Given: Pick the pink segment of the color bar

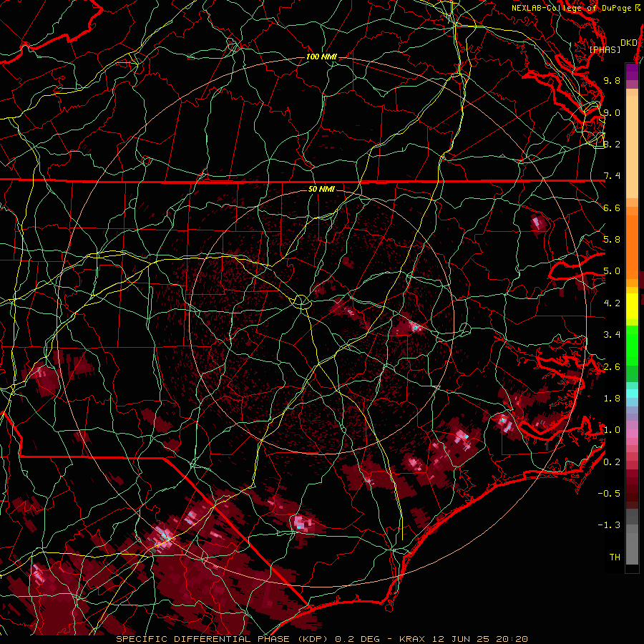Looking at the screenshot, I should point(632,434).
